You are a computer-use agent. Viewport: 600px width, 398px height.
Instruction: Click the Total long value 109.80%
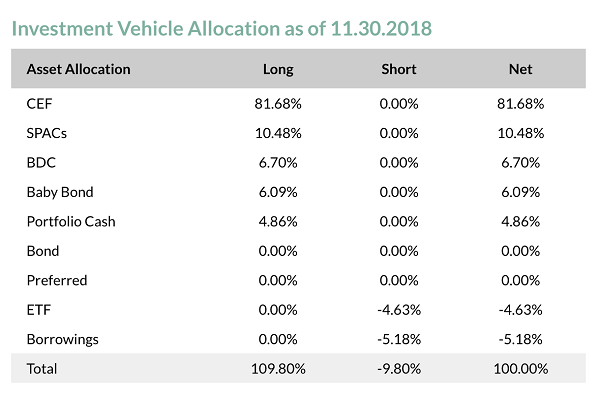[278, 369]
